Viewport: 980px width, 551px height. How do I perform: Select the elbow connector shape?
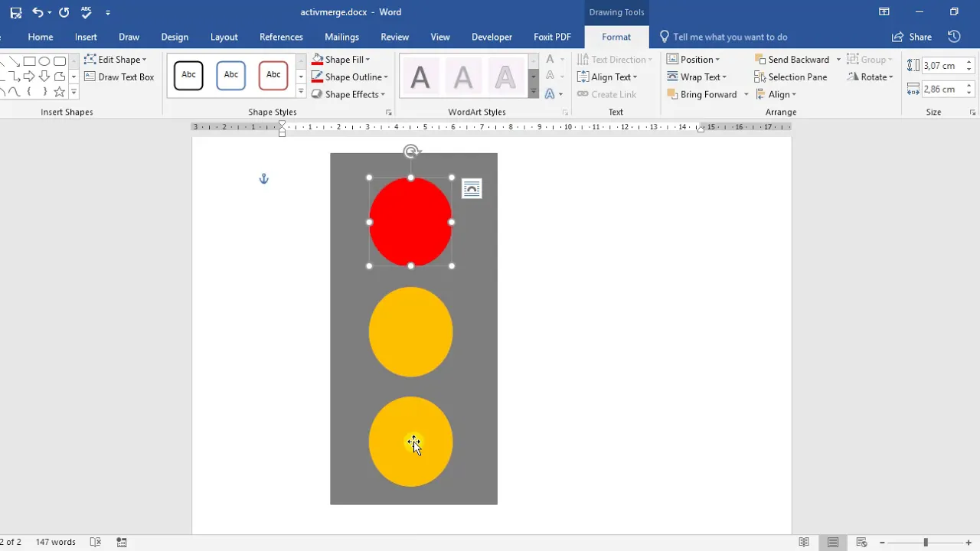pyautogui.click(x=14, y=77)
